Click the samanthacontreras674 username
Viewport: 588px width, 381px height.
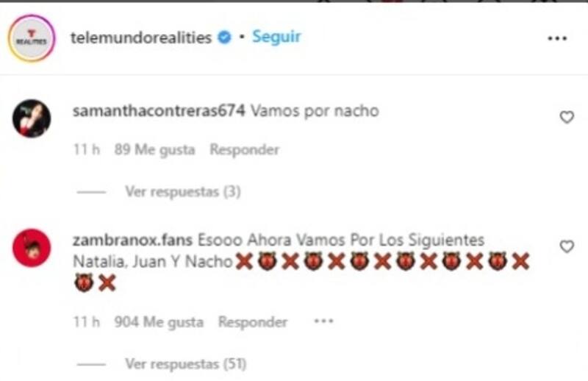[159, 111]
